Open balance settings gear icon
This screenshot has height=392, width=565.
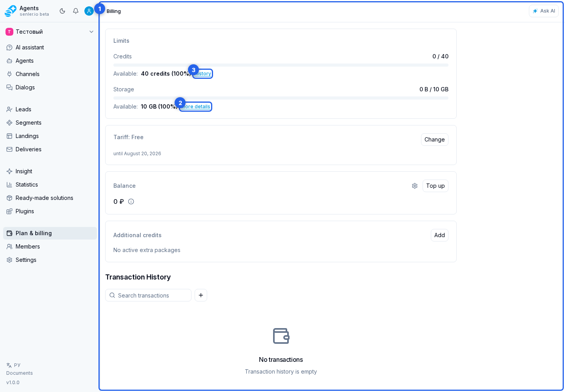coord(415,186)
